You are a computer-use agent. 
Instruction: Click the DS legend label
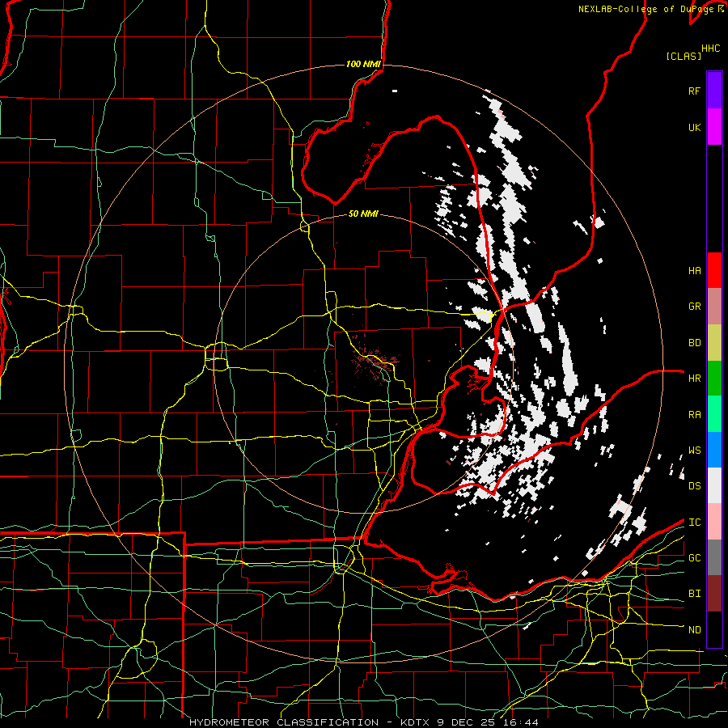695,486
